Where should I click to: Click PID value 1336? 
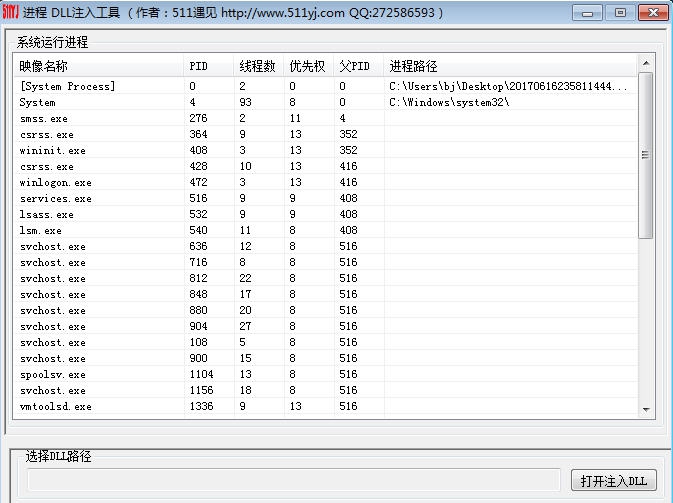(201, 406)
